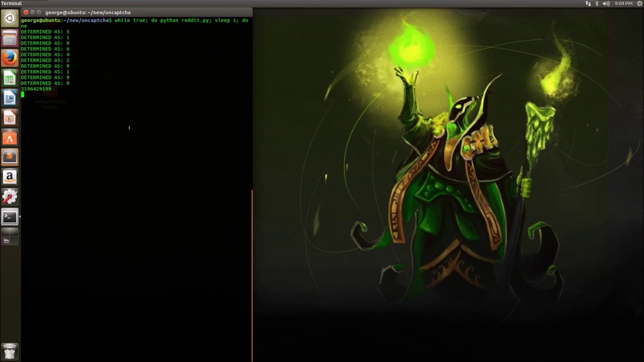Image resolution: width=644 pixels, height=362 pixels.
Task: Maximize the terminal window
Action: pyautogui.click(x=39, y=12)
